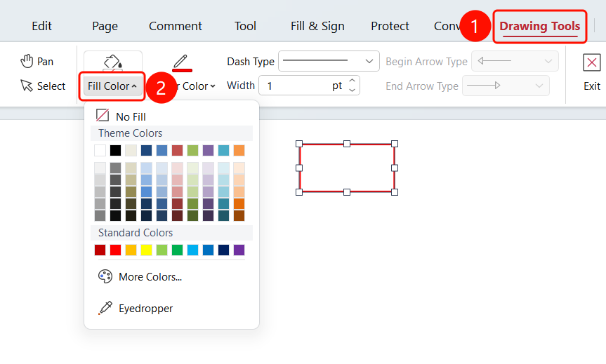Switch to the Tool tab
Screen dimensions: 606x364
(245, 26)
